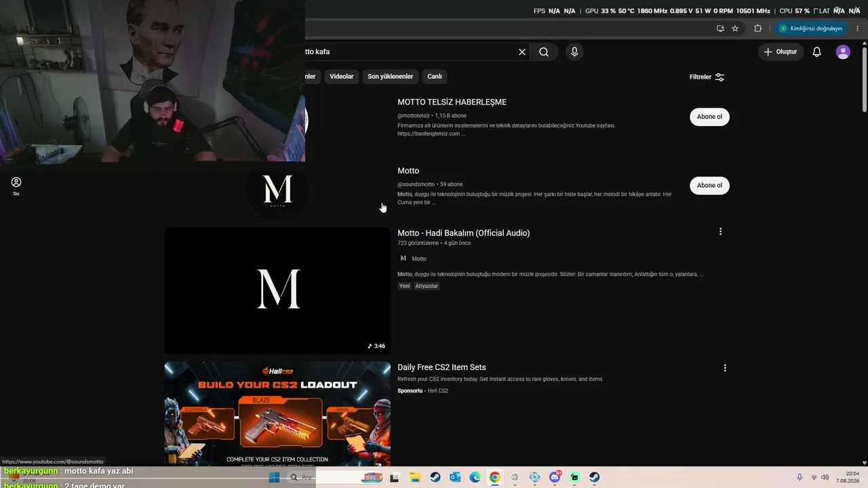Start voice search with the microphone

click(574, 52)
